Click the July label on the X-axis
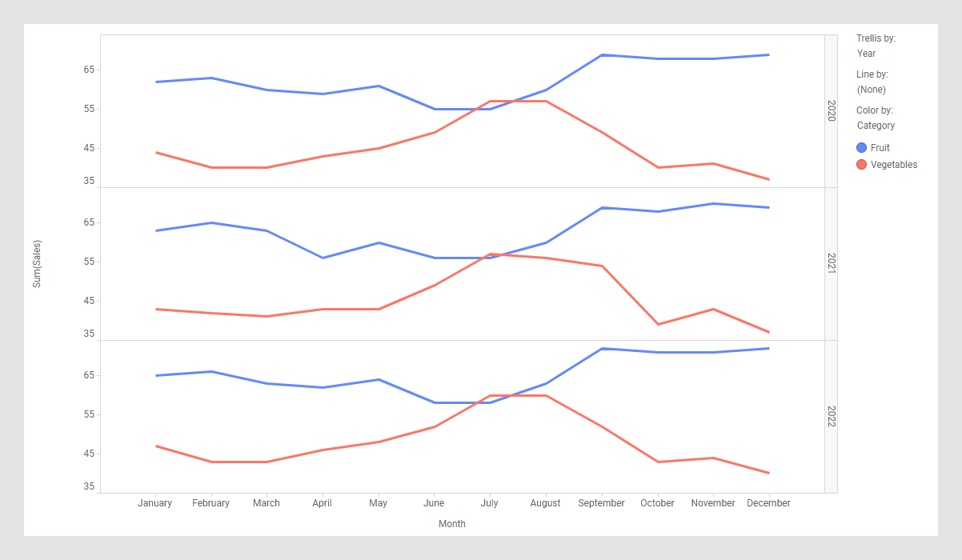 pyautogui.click(x=489, y=503)
